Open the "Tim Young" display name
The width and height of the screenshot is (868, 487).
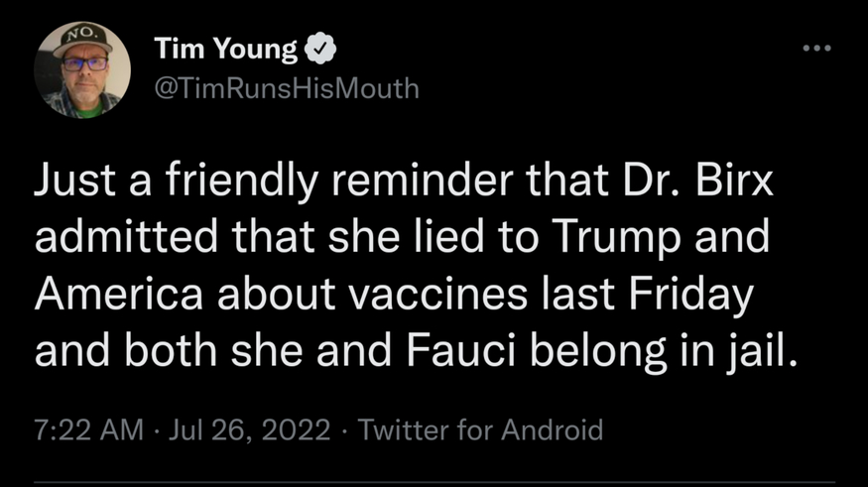pyautogui.click(x=226, y=49)
